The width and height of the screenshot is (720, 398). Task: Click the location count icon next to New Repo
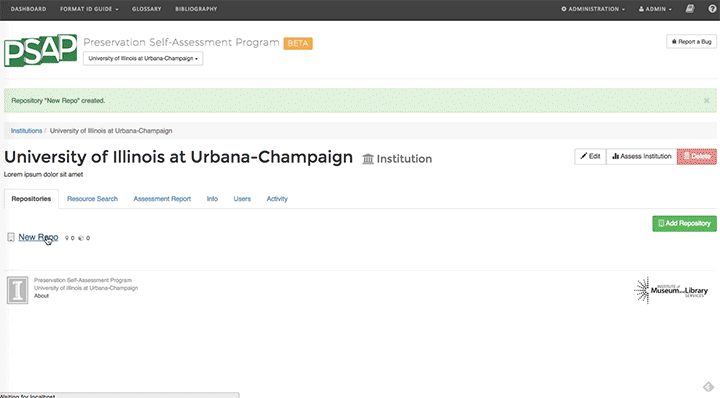click(x=67, y=238)
